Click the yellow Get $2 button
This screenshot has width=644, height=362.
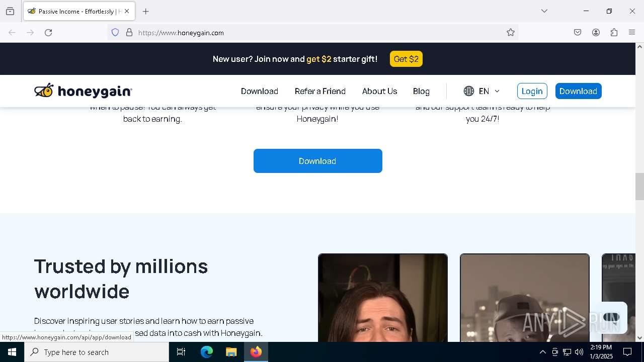(406, 59)
